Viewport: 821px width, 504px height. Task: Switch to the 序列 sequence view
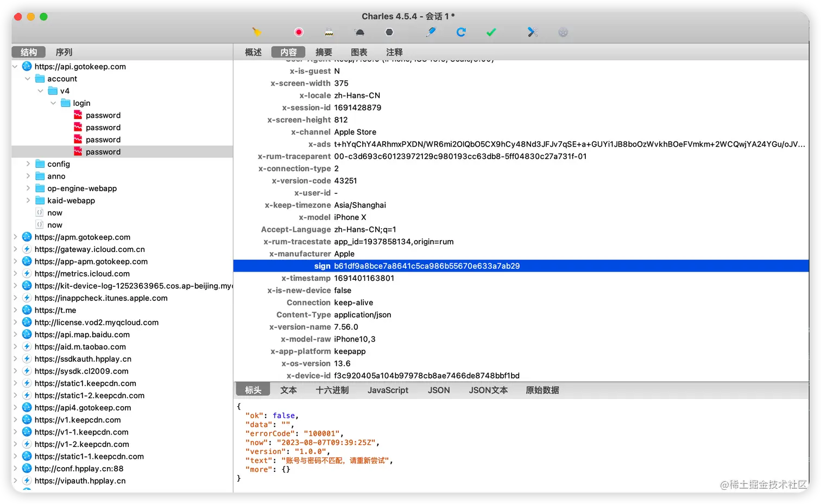[64, 52]
